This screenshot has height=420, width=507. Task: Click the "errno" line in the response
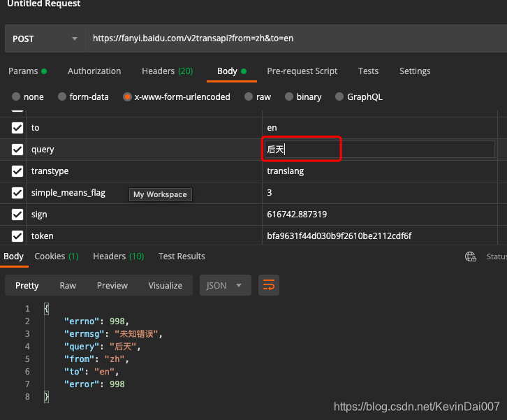coord(96,321)
